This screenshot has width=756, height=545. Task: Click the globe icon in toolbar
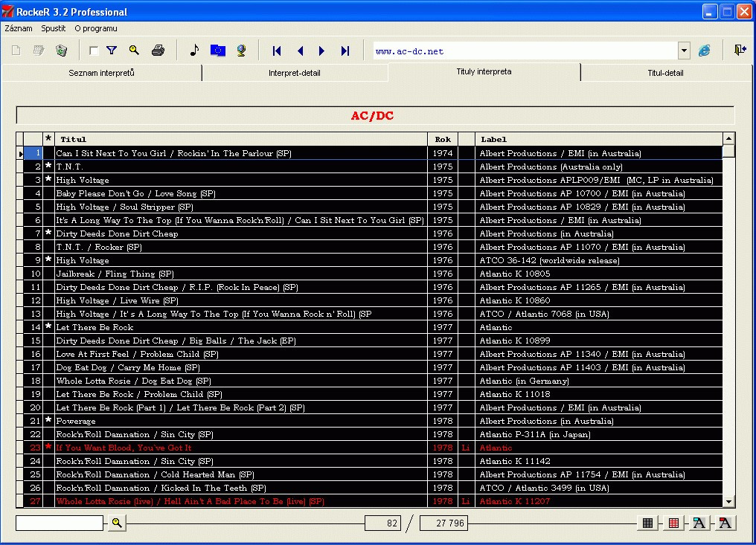tap(241, 50)
